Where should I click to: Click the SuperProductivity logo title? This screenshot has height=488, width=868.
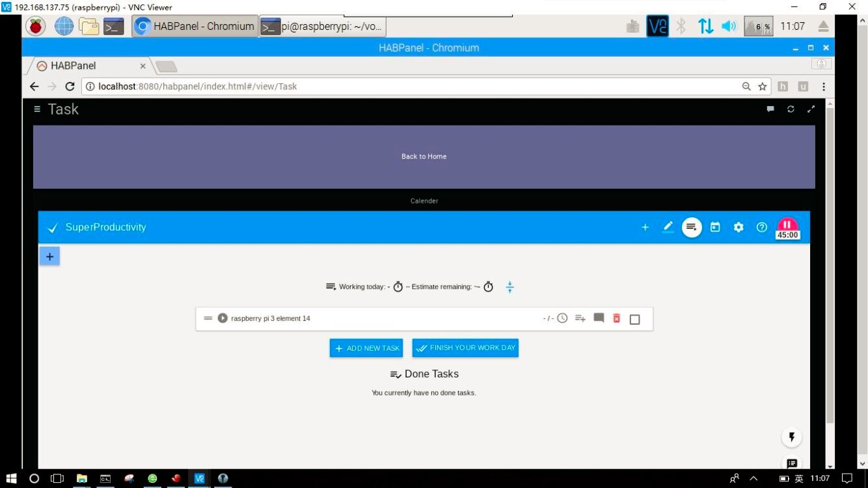coord(106,227)
